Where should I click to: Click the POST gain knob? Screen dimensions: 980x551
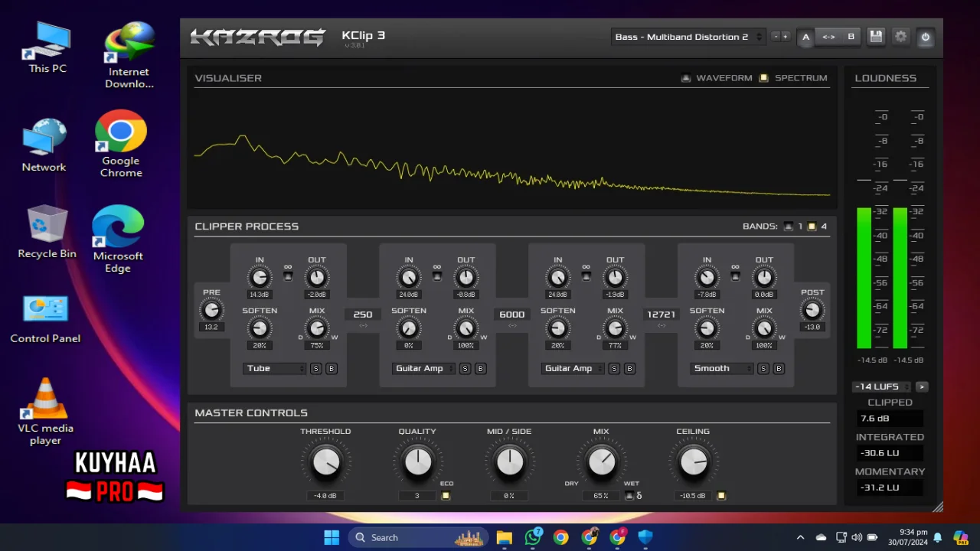812,310
